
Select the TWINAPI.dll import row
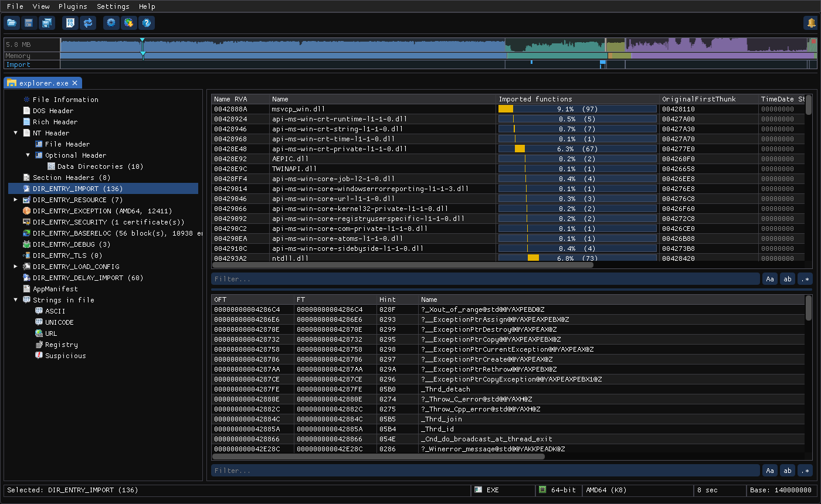click(x=508, y=169)
